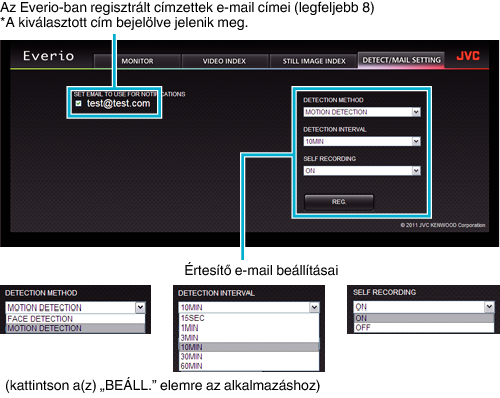Uncheck the test@test.com email checkbox
Viewport: 500px width, 398px height.
[78, 103]
